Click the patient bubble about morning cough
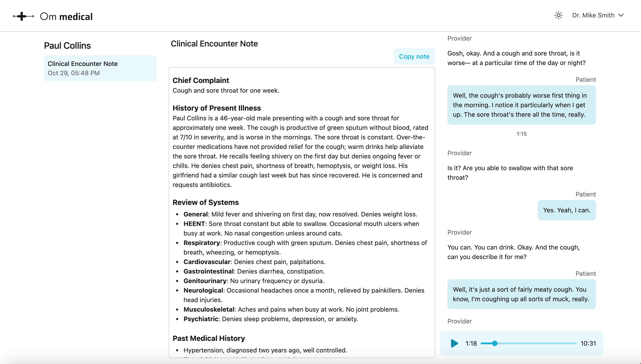The height and width of the screenshot is (364, 641). 521,105
